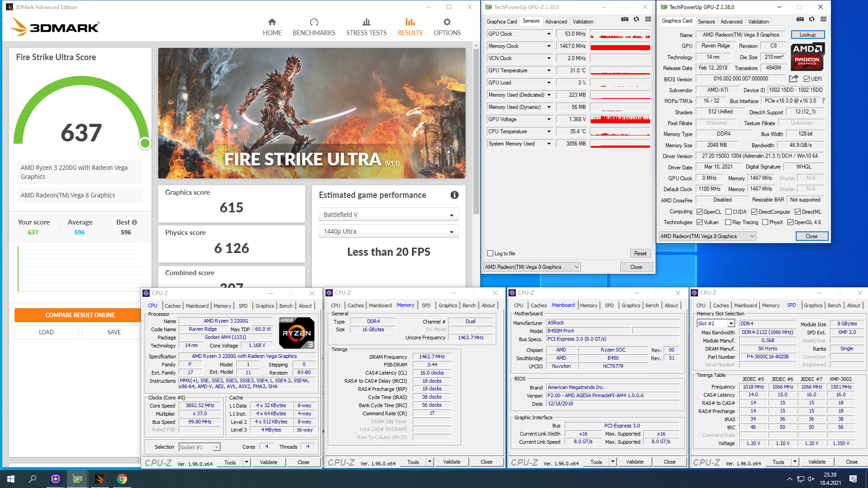This screenshot has width=868, height=488.
Task: Open the 3DMark STRESS TESTS section
Action: [366, 27]
